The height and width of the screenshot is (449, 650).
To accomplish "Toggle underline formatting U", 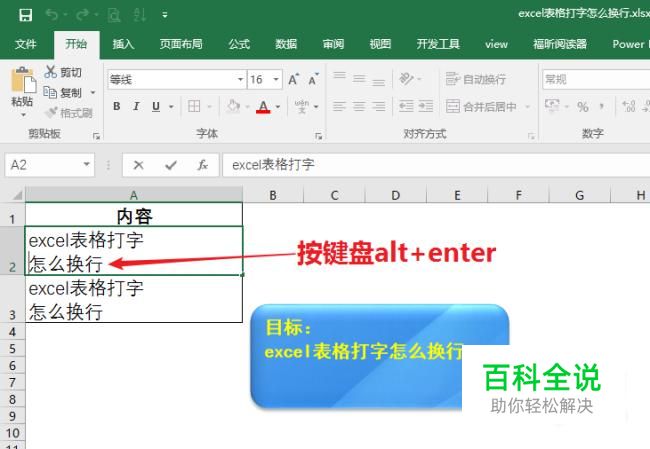I will [x=156, y=107].
